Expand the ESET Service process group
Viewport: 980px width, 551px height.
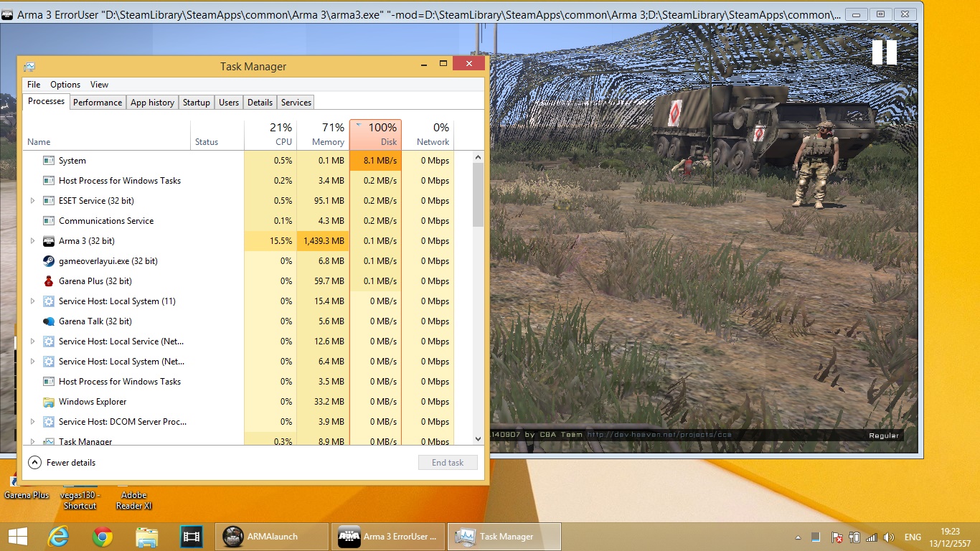(x=32, y=201)
